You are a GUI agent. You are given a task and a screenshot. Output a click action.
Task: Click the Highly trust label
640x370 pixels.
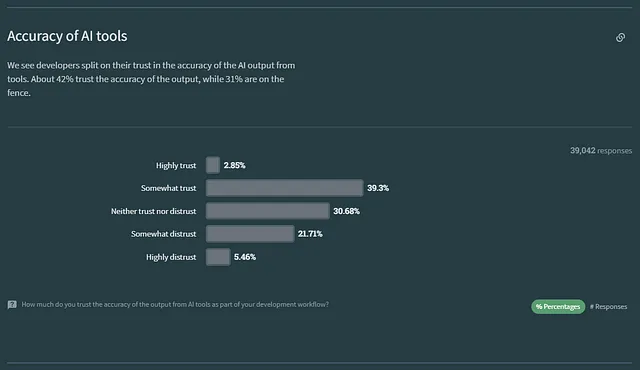point(176,165)
